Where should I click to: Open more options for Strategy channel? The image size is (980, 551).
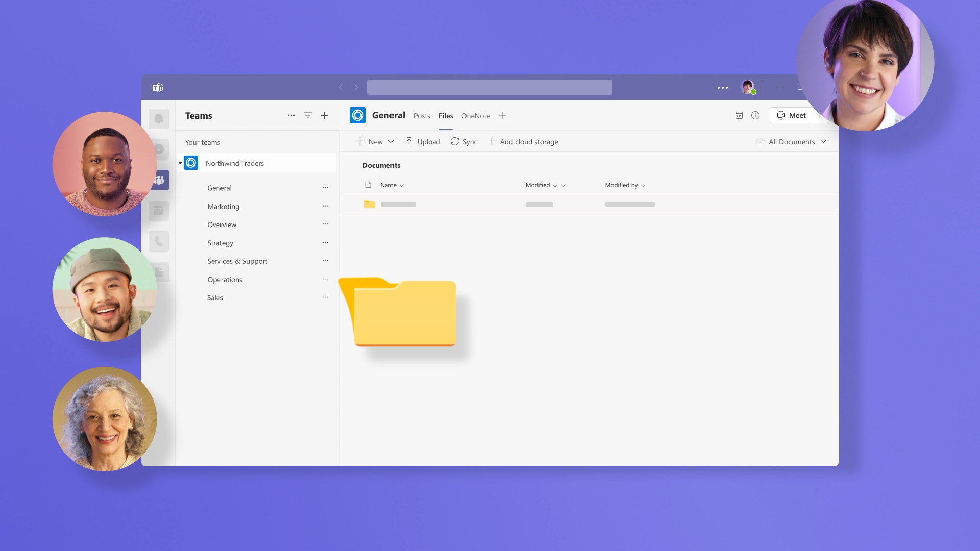(325, 243)
